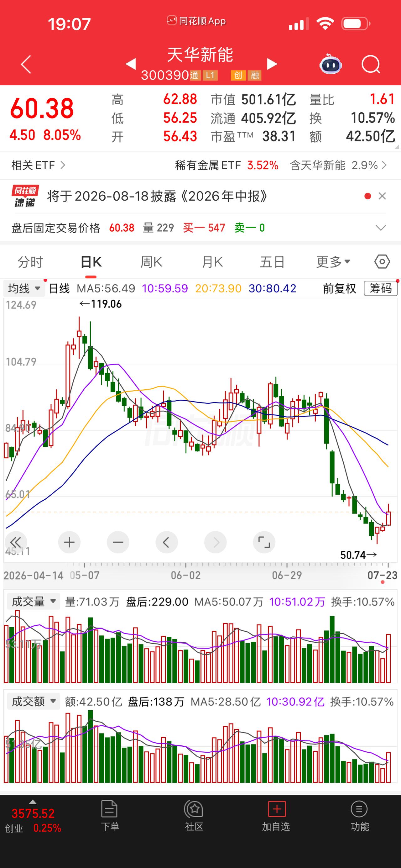Select the 日K daily chart tab
401x868 pixels.
pyautogui.click(x=91, y=262)
